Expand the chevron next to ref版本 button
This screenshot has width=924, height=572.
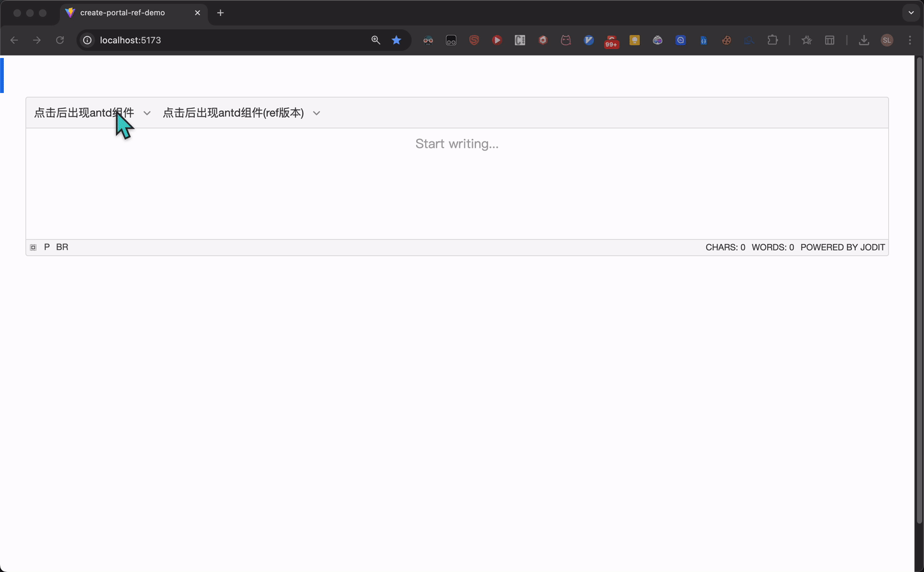pos(317,113)
